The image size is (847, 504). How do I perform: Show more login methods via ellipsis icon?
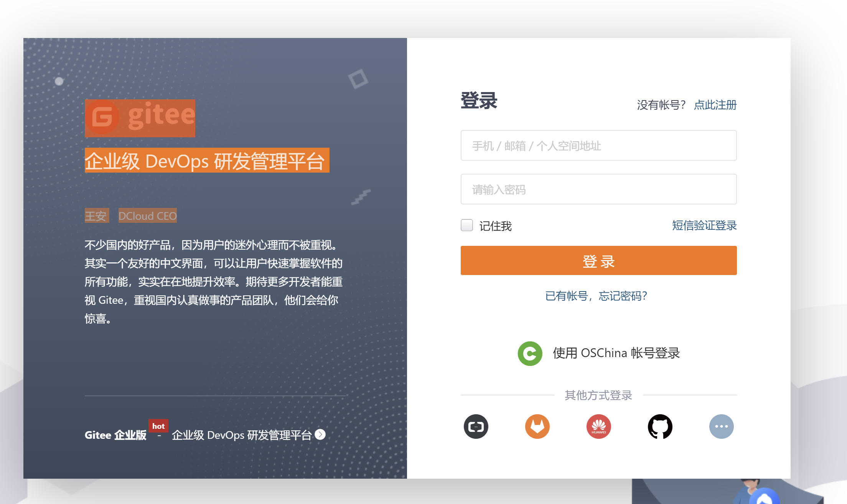click(721, 426)
